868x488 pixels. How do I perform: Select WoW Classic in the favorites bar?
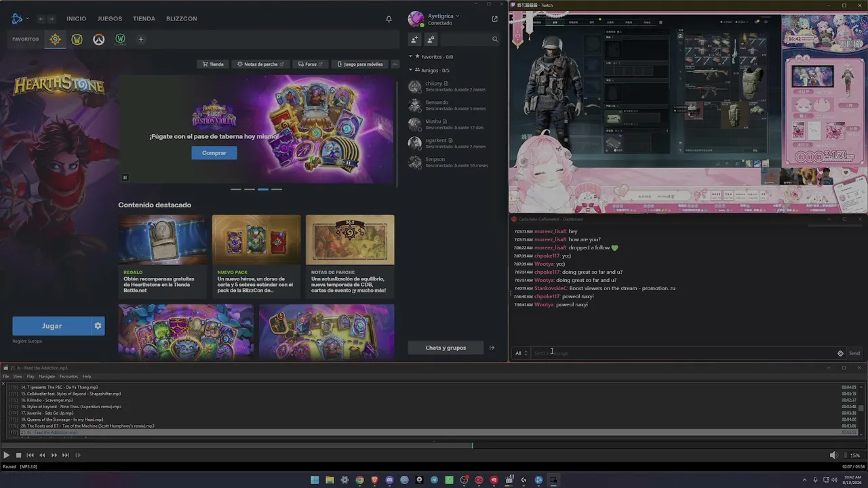(120, 39)
